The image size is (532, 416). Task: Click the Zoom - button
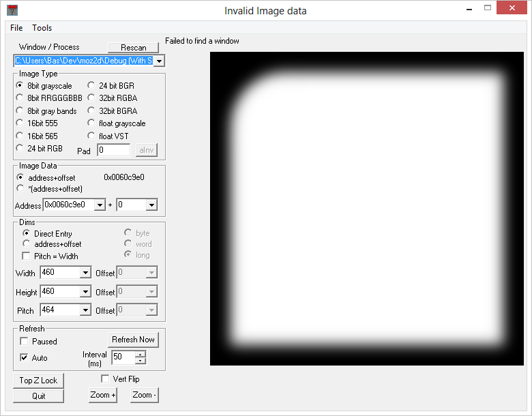coord(144,395)
